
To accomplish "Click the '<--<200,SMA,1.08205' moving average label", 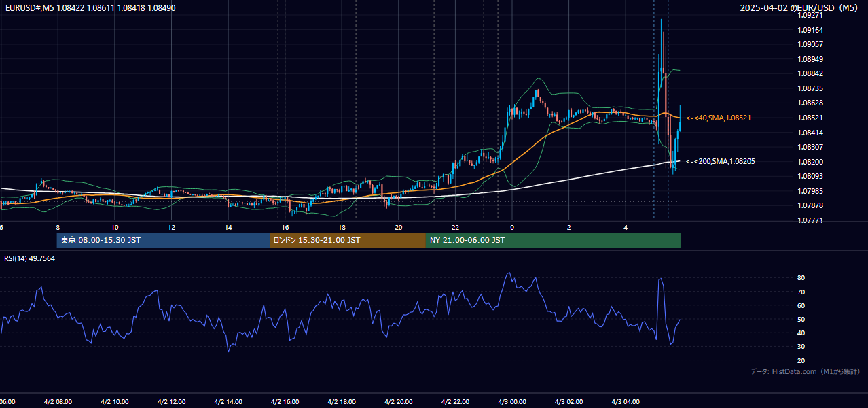I will (720, 162).
